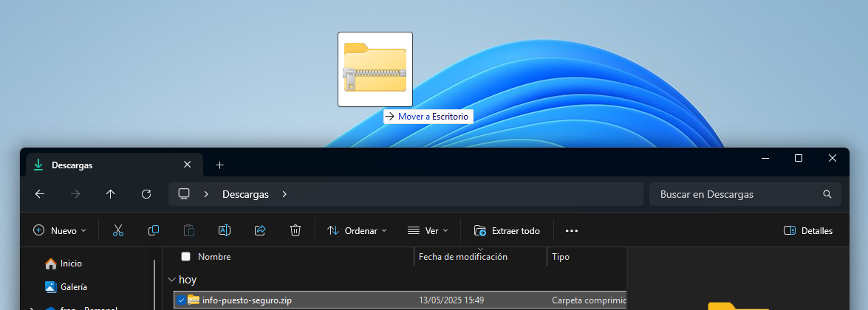868x310 pixels.
Task: Click the Buscar en Descargas search field
Action: click(x=745, y=194)
